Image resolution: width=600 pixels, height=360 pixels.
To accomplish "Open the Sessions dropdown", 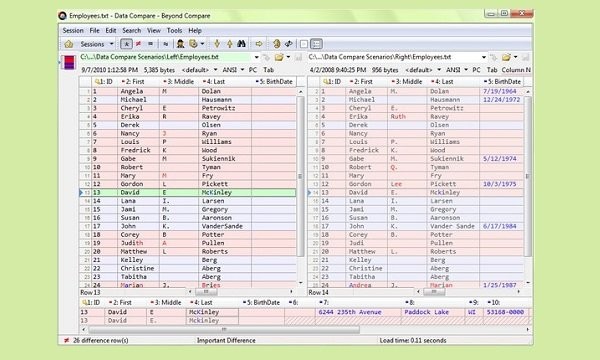I will coord(96,44).
